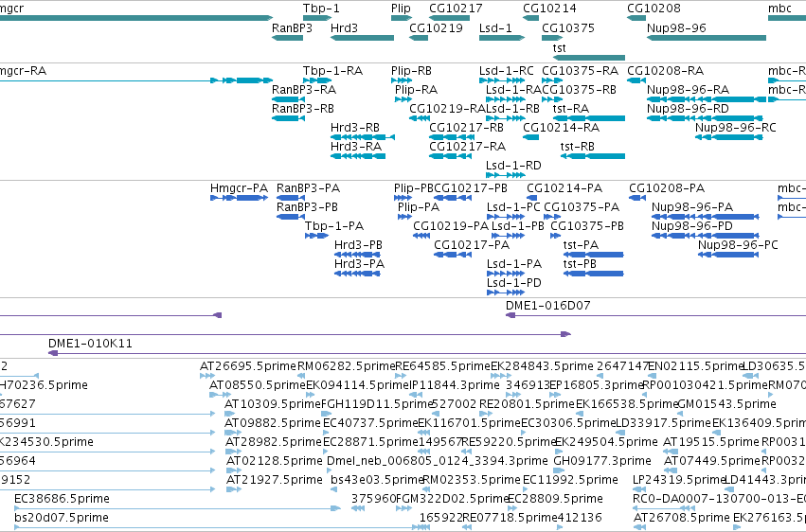Image resolution: width=806 pixels, height=532 pixels.
Task: Click EST GH09177.3prime
Action: pyautogui.click(x=558, y=470)
